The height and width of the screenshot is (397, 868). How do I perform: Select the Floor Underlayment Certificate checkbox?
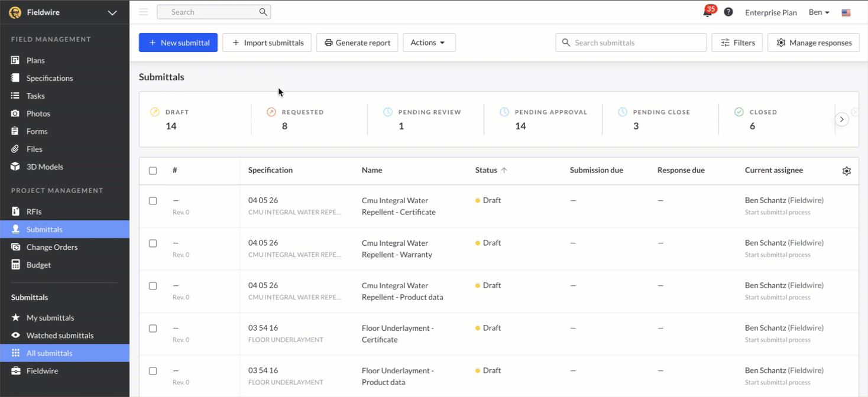click(153, 328)
